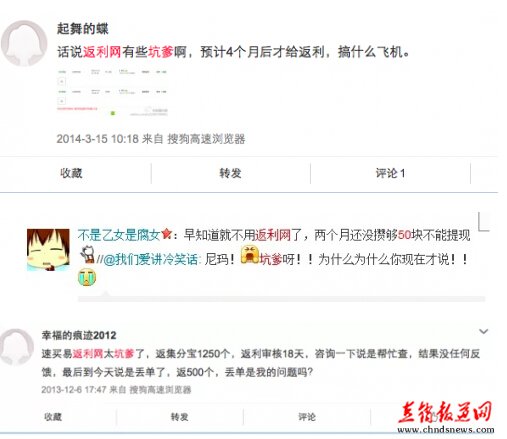Click 转发 under the first post

point(230,173)
